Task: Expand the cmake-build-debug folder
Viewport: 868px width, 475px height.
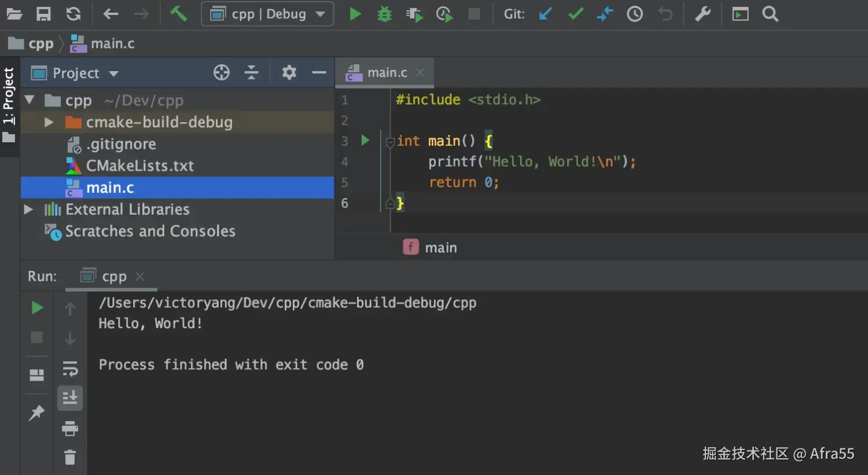Action: 49,122
